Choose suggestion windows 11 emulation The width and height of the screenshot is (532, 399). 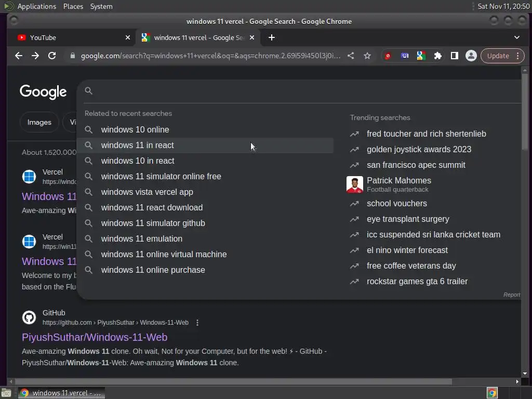(x=205, y=239)
